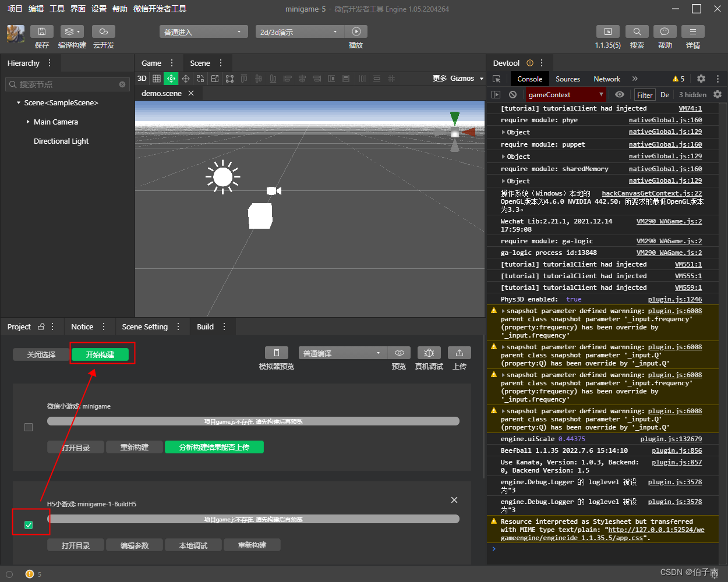
Task: Switch to the Notice tab
Action: 82,327
